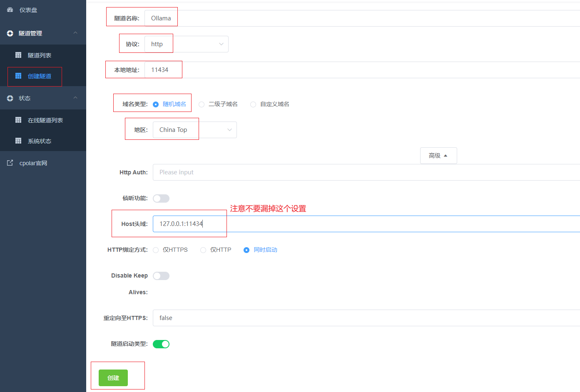Click the grid icon beside 创建隧道

click(x=18, y=76)
